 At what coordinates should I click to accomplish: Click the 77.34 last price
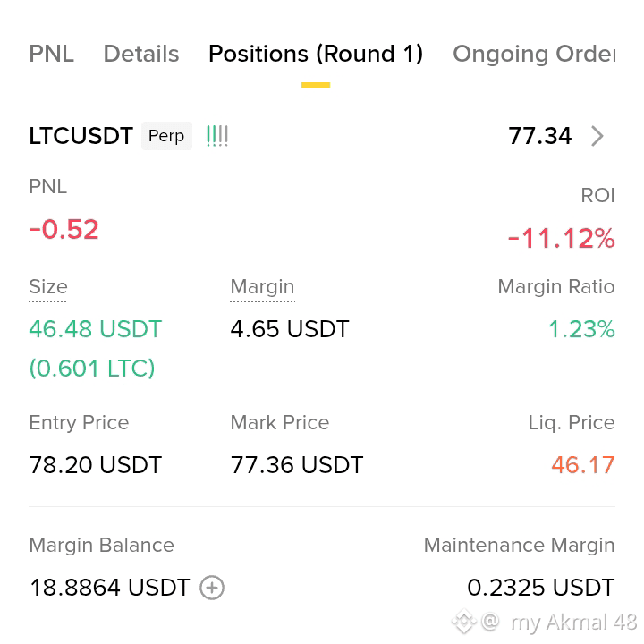(539, 136)
